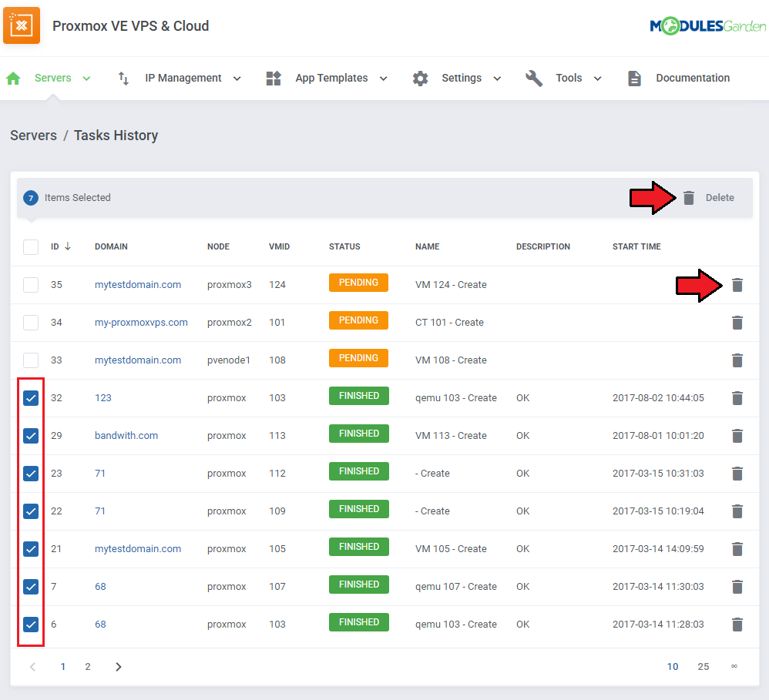
Task: Uncheck the box for task 23
Action: [x=31, y=474]
